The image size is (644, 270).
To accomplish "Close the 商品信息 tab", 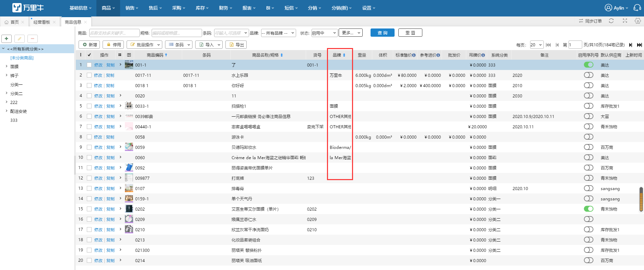I will pos(85,22).
